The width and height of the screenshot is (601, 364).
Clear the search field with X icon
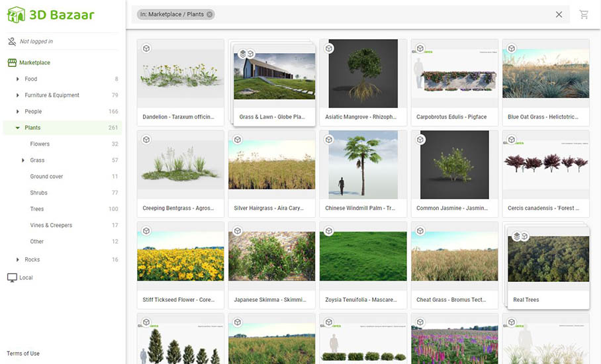pyautogui.click(x=559, y=15)
